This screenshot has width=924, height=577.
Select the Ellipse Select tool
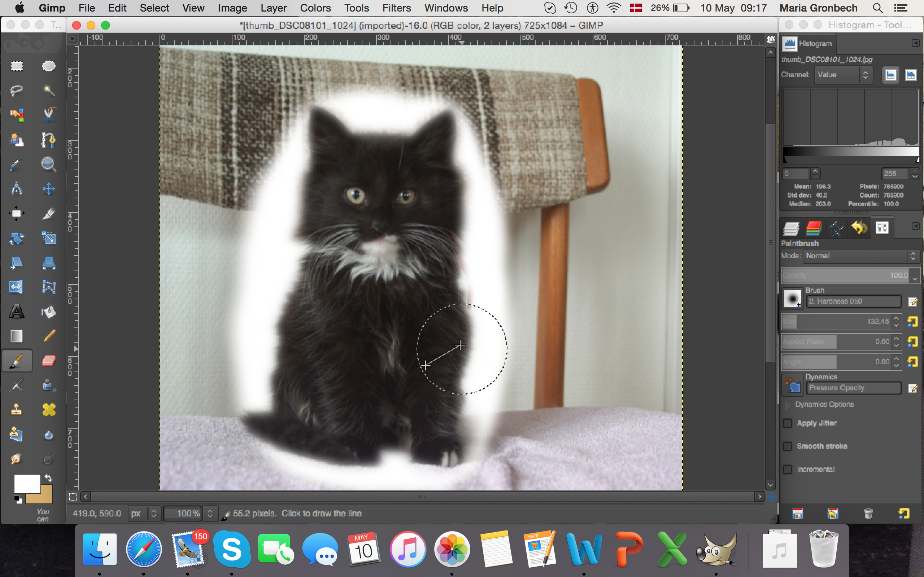pyautogui.click(x=48, y=66)
